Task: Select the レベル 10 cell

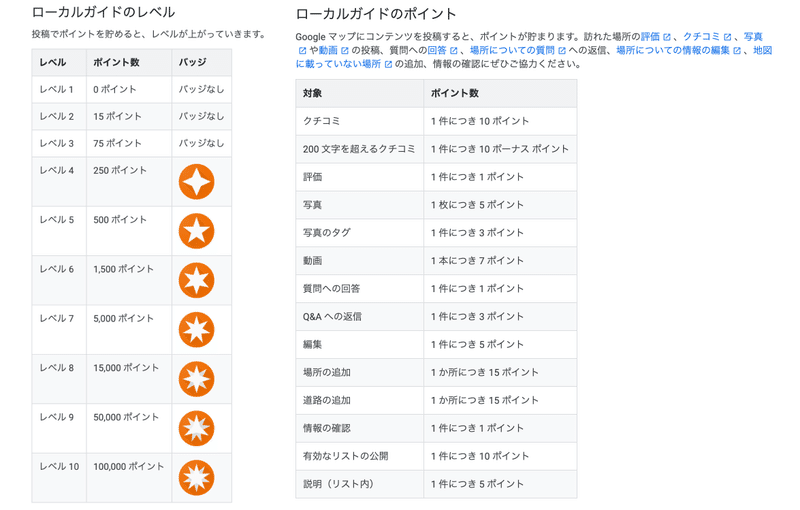Action: (x=59, y=478)
